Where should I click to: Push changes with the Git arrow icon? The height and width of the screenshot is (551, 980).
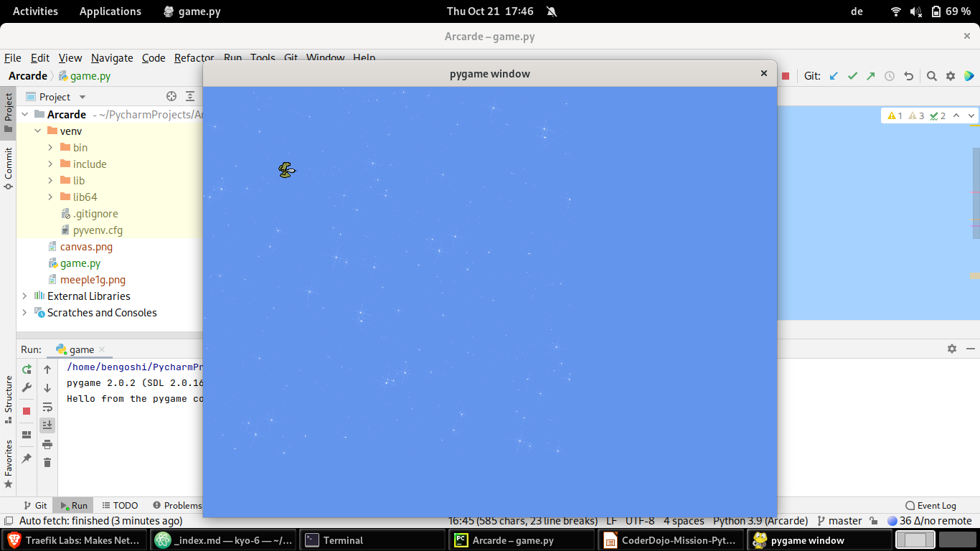click(870, 75)
